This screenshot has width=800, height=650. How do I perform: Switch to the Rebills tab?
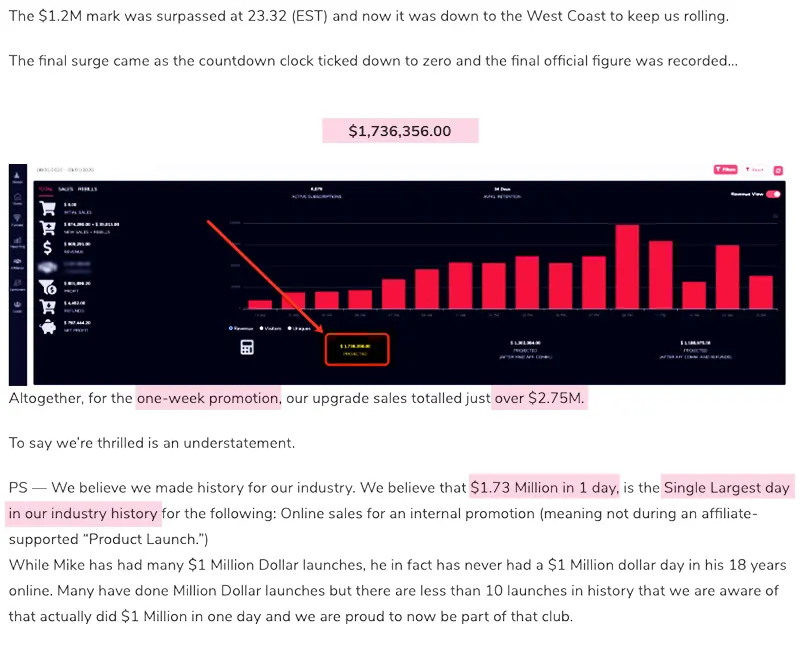click(x=87, y=189)
